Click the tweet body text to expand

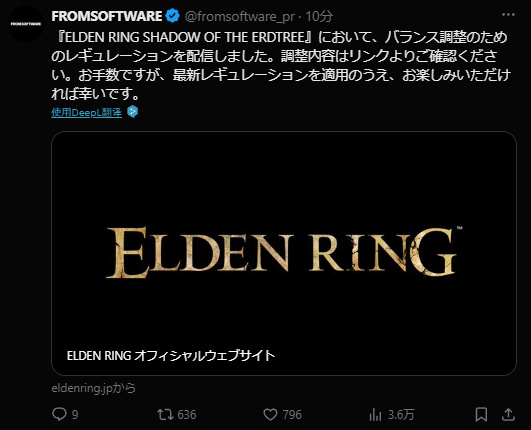click(x=280, y=65)
